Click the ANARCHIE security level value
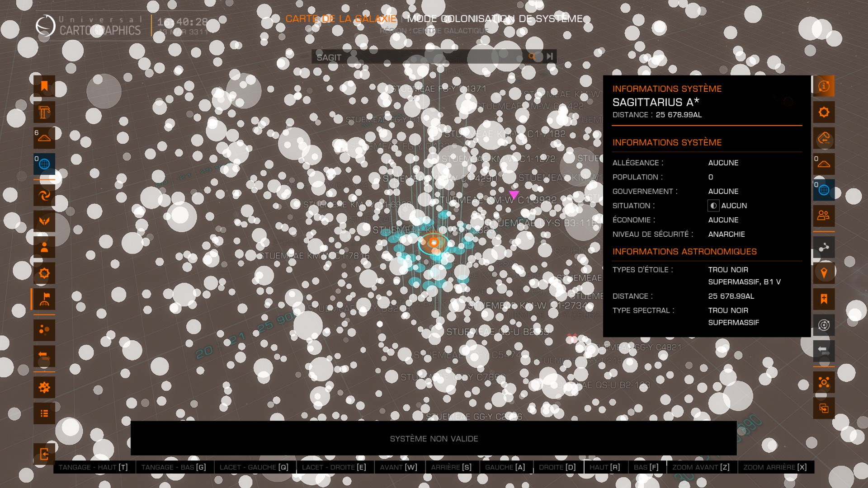The width and height of the screenshot is (868, 488). pyautogui.click(x=726, y=234)
